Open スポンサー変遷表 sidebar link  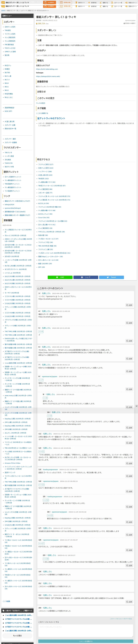click(x=11, y=143)
